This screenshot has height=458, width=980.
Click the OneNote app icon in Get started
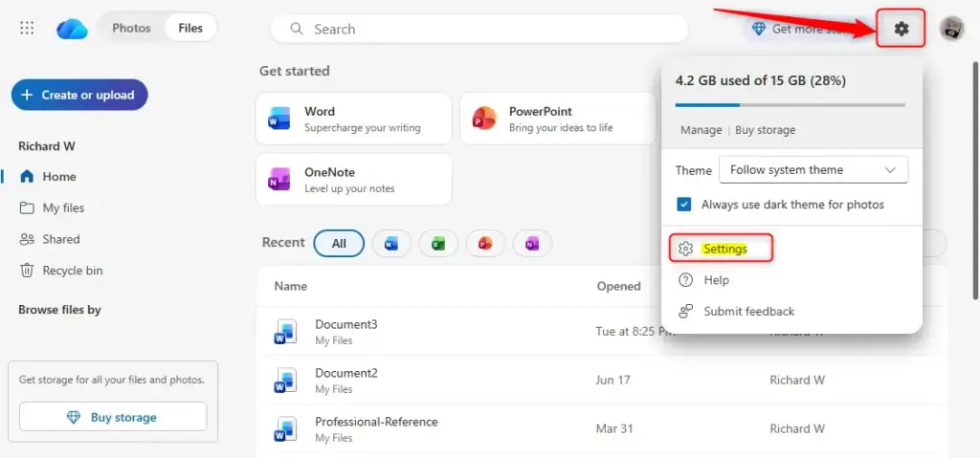coord(279,179)
